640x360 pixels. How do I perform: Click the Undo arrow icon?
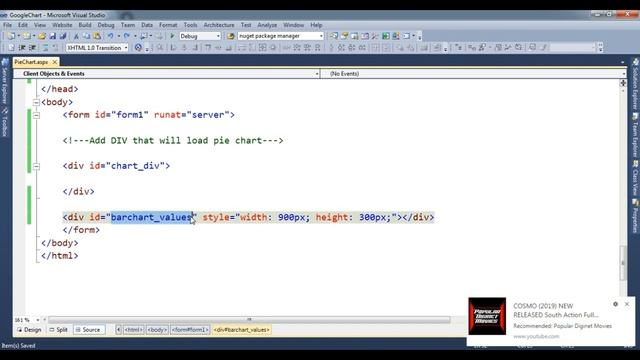click(x=111, y=36)
